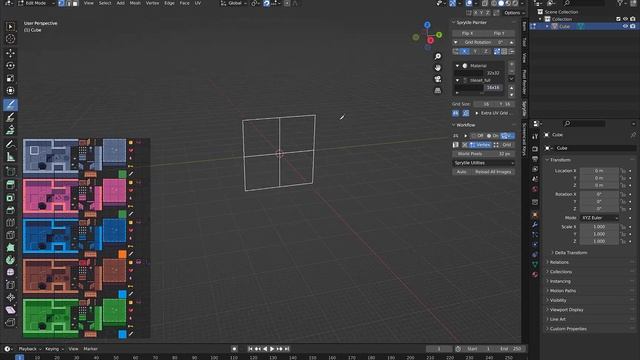Select the Knife tool

point(10,235)
